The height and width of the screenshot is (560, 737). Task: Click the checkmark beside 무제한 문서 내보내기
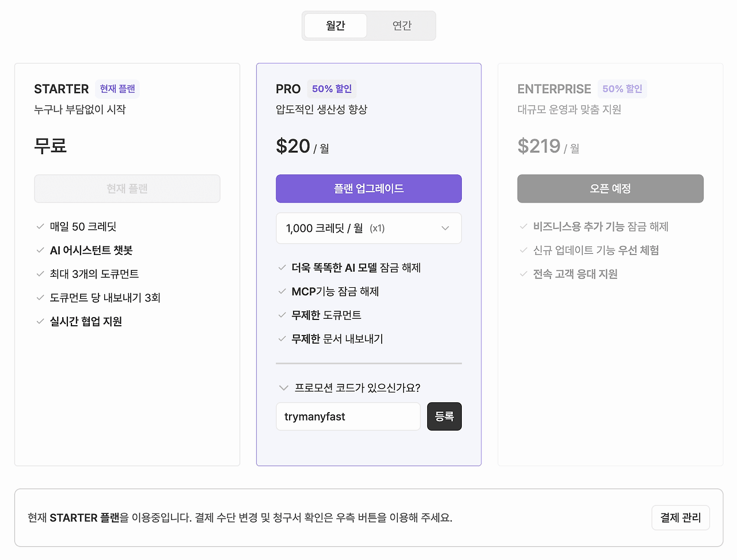click(282, 339)
